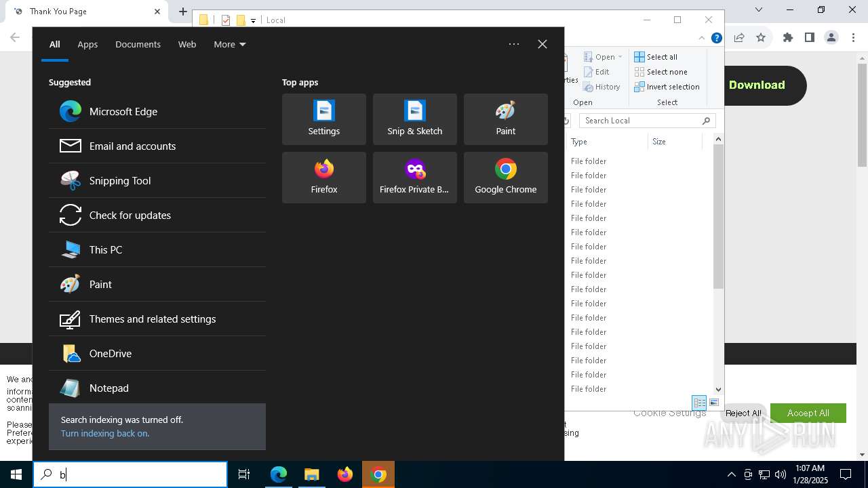
Task: Open Explorer help question mark icon
Action: click(716, 38)
